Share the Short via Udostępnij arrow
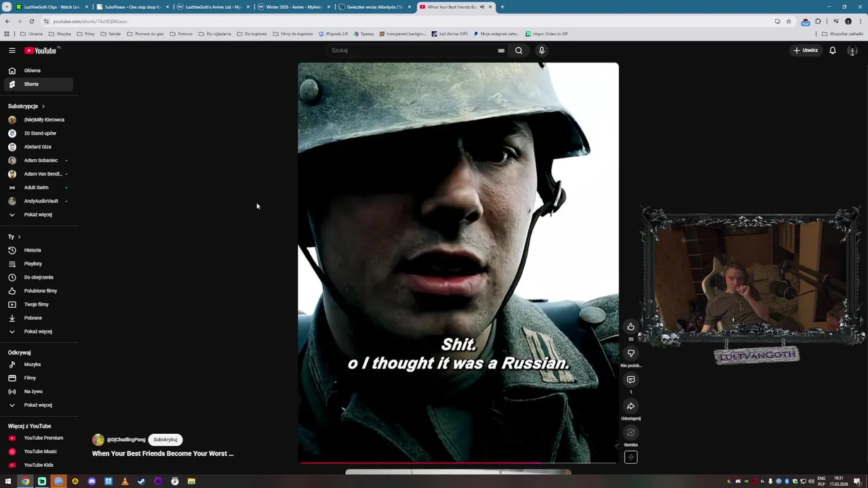Screen dimensions: 868x488 coord(631,406)
